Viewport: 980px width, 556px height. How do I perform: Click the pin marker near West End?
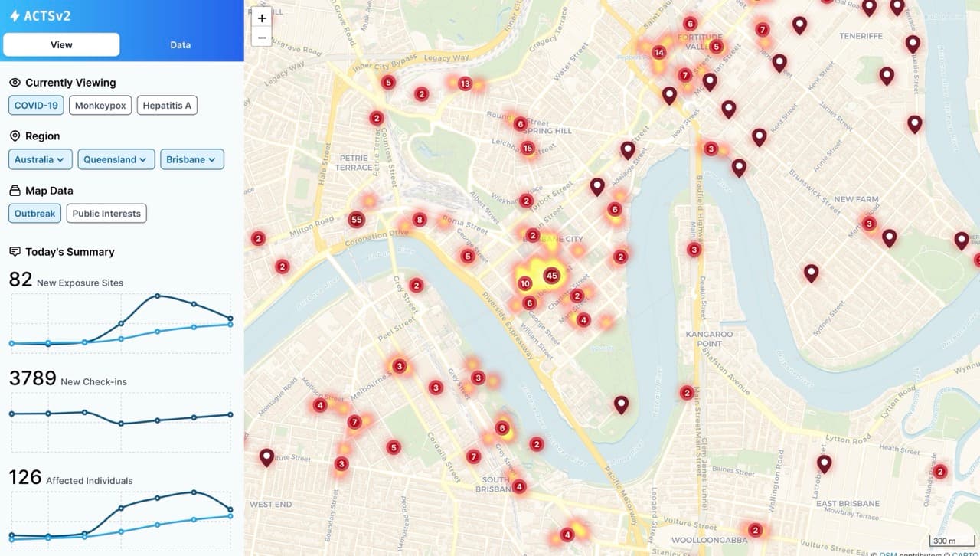266,456
